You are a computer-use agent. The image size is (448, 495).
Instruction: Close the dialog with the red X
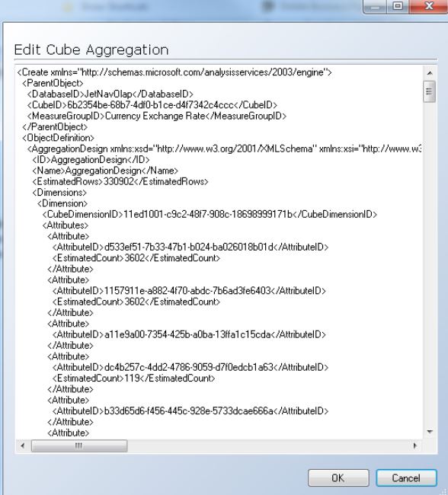[429, 6]
